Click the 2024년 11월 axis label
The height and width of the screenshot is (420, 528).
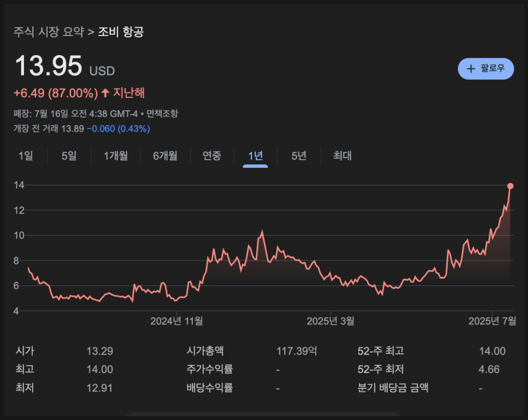177,321
